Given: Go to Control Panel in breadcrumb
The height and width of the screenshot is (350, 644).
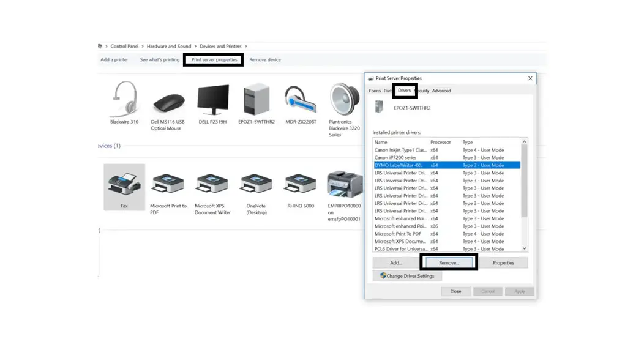Looking at the screenshot, I should click(124, 47).
